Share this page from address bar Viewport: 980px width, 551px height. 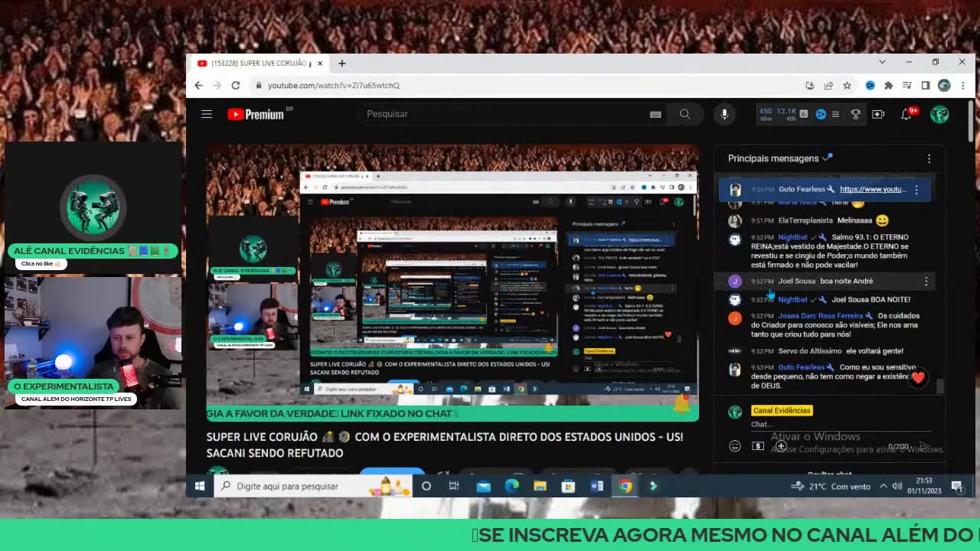[x=828, y=86]
